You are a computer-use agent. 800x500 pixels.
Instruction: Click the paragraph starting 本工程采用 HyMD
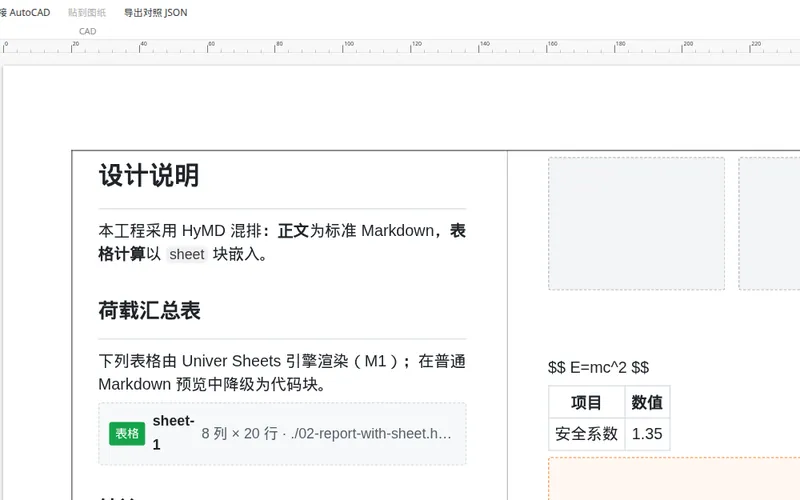282,242
